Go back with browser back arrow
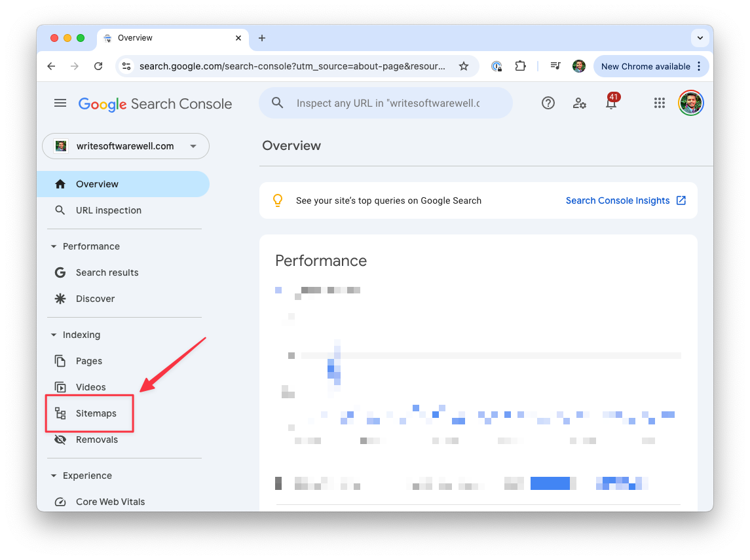Image resolution: width=750 pixels, height=560 pixels. [x=52, y=66]
